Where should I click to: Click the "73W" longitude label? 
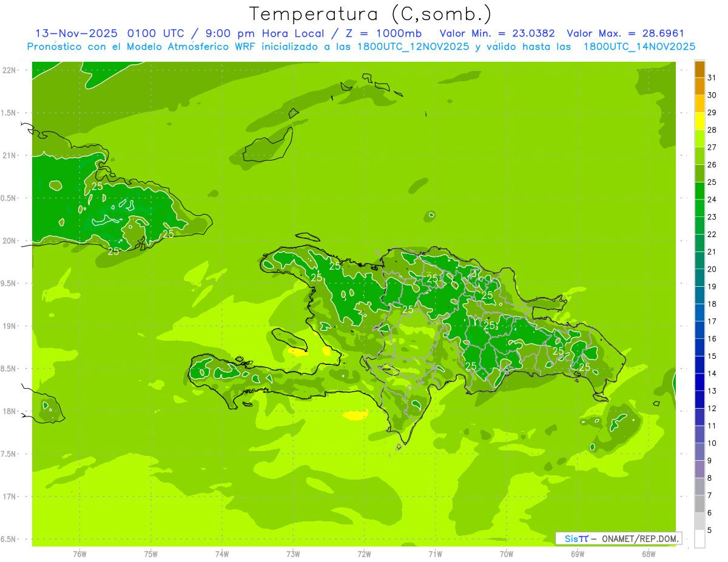pos(293,554)
